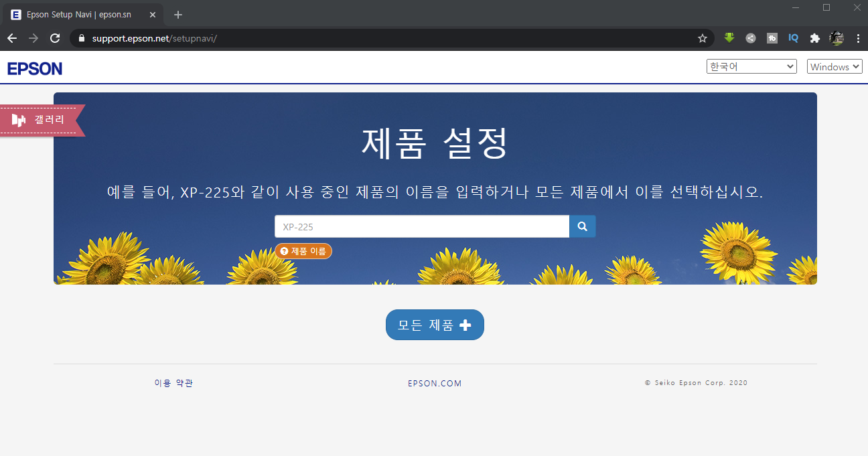Click the grey square extension icon left of IQ
The image size is (868, 456).
point(772,38)
